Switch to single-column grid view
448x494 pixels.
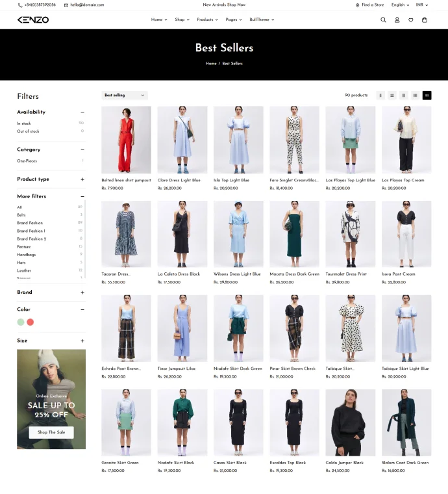coord(380,95)
